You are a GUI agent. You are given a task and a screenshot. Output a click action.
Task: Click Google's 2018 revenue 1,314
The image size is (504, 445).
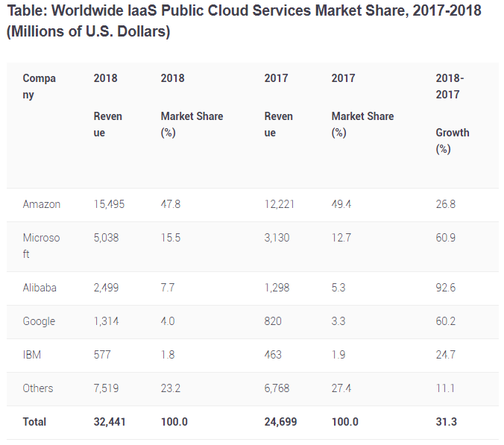pos(106,321)
